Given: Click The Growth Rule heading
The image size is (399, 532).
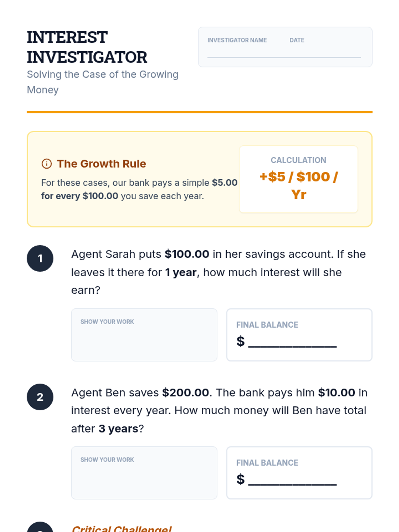Looking at the screenshot, I should tap(101, 164).
